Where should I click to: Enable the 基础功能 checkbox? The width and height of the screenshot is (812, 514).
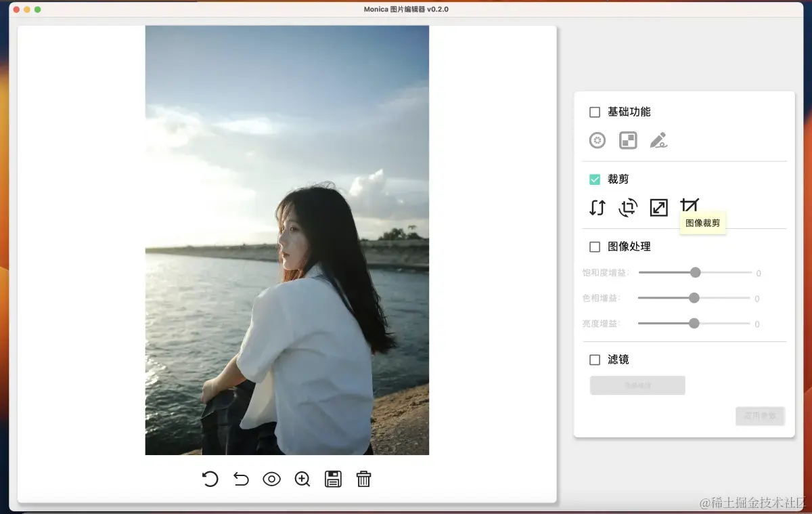pyautogui.click(x=595, y=112)
